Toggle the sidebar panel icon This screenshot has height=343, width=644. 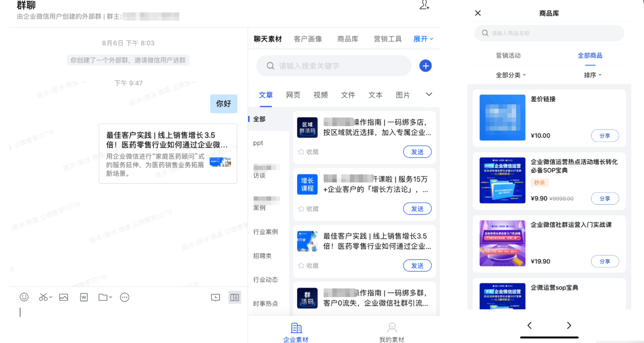point(235,297)
